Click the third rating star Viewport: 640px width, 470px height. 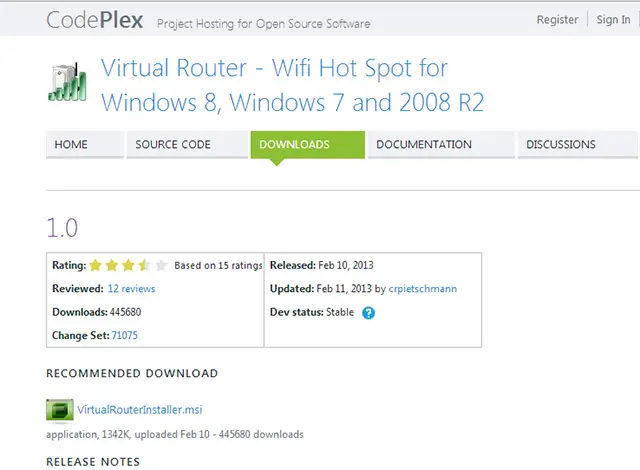coord(128,266)
